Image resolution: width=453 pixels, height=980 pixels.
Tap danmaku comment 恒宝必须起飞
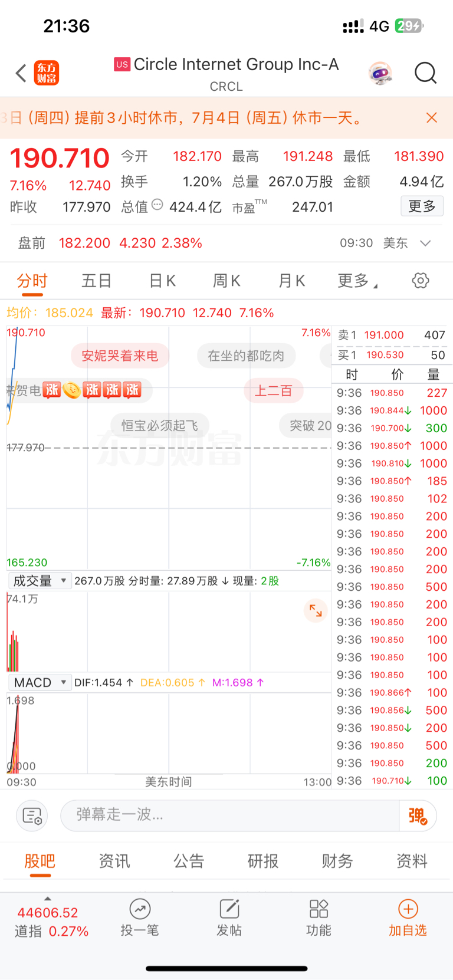click(x=160, y=425)
